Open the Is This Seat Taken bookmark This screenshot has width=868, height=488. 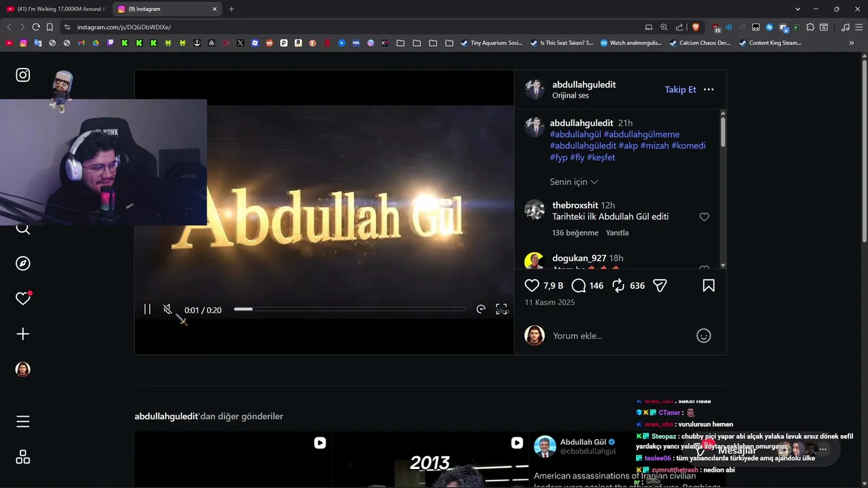561,43
